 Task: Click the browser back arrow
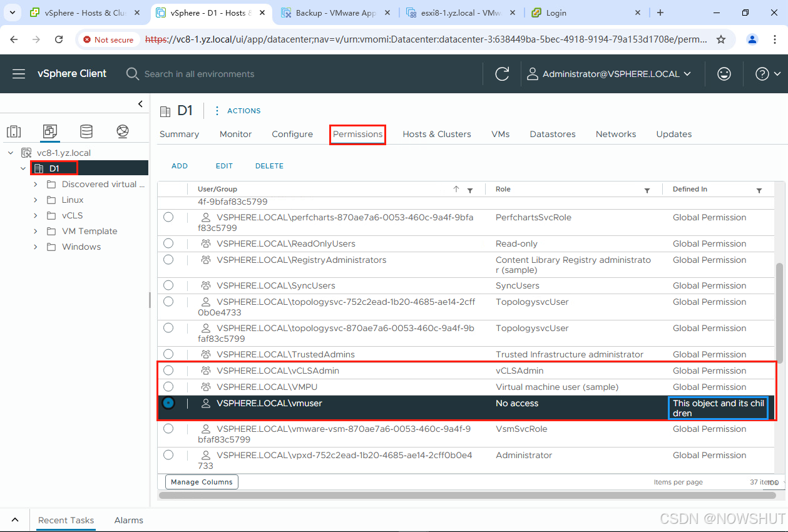point(14,39)
